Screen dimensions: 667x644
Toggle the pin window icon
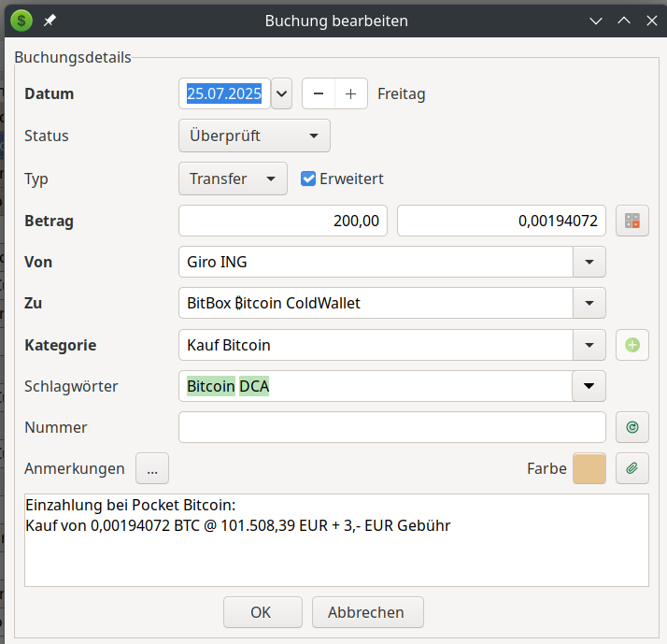[x=50, y=20]
